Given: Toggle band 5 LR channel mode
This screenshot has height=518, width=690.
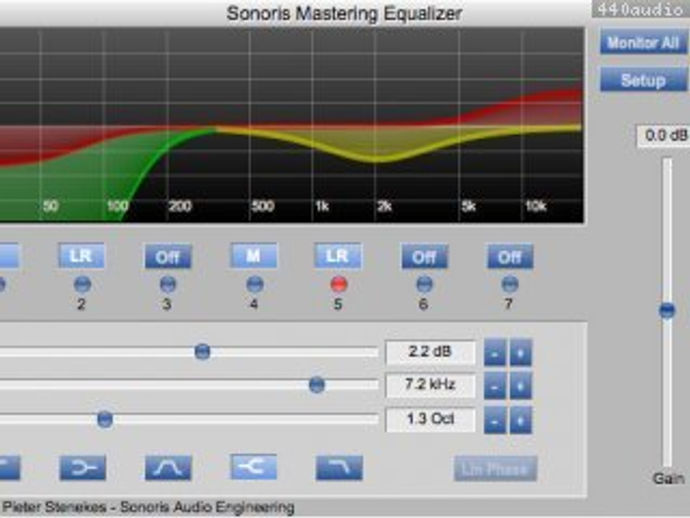Looking at the screenshot, I should pos(338,256).
